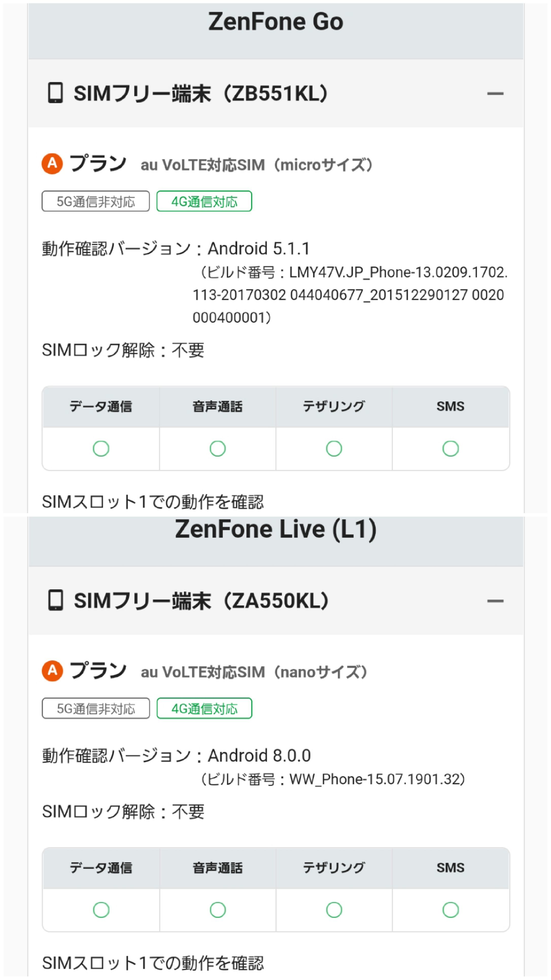Click orange A plan badge under ZenFone Go
Screen dimensions: 551x980
tap(53, 164)
